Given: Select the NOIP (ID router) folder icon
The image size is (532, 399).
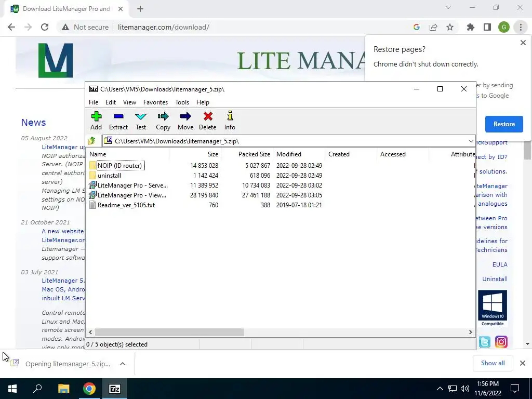Looking at the screenshot, I should (92, 165).
